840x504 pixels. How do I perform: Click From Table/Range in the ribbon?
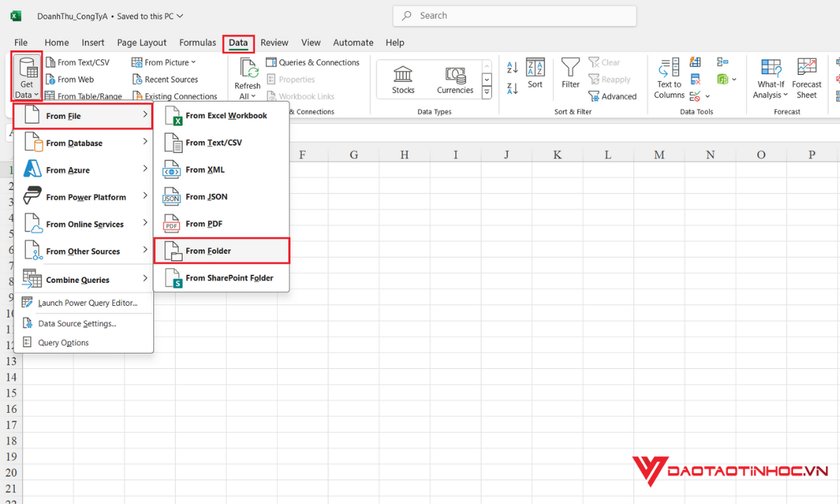[x=84, y=97]
